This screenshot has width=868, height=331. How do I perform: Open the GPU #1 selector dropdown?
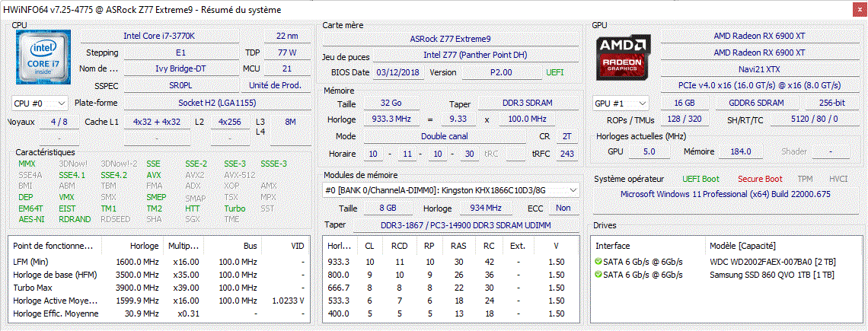coord(621,103)
